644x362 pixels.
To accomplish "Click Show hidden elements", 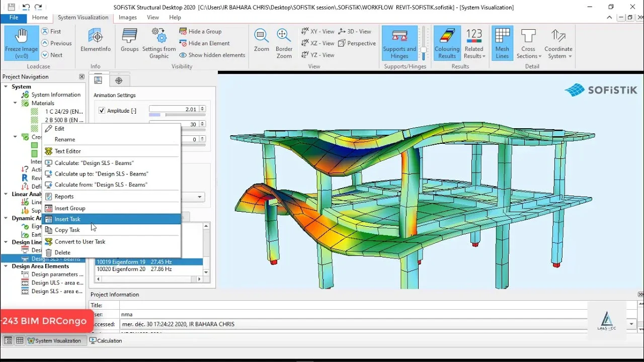I will click(212, 55).
